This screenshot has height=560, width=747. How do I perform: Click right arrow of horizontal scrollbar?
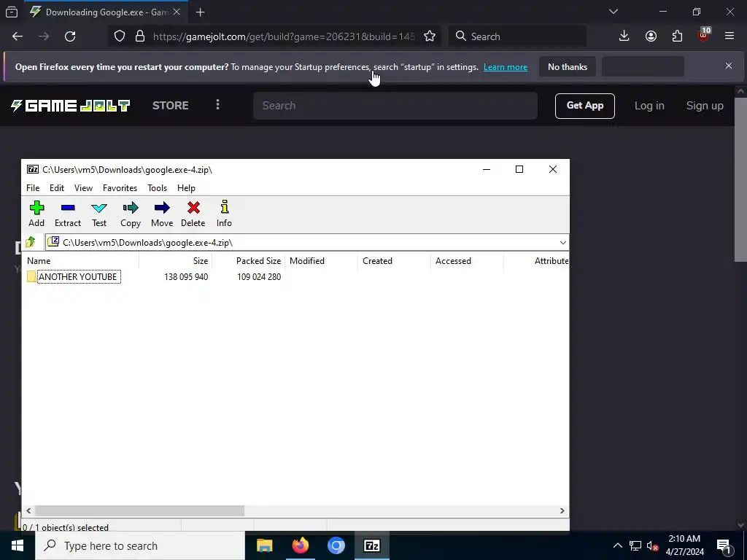[x=562, y=510]
